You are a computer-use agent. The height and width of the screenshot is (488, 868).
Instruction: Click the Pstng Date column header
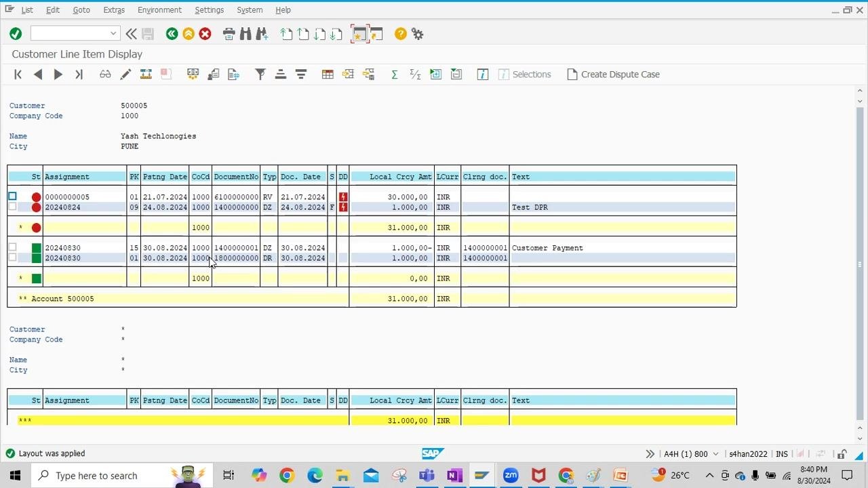click(x=165, y=177)
